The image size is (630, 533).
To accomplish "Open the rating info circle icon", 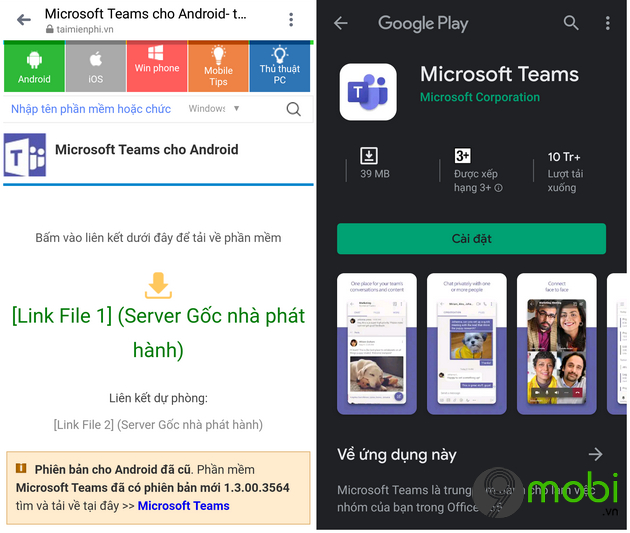I will click(499, 188).
